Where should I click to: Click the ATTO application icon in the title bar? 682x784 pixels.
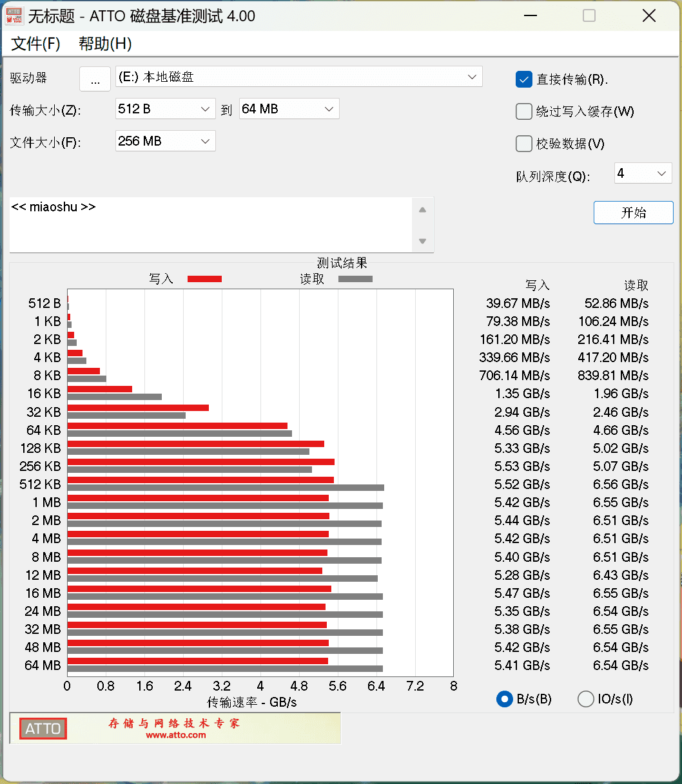(14, 15)
